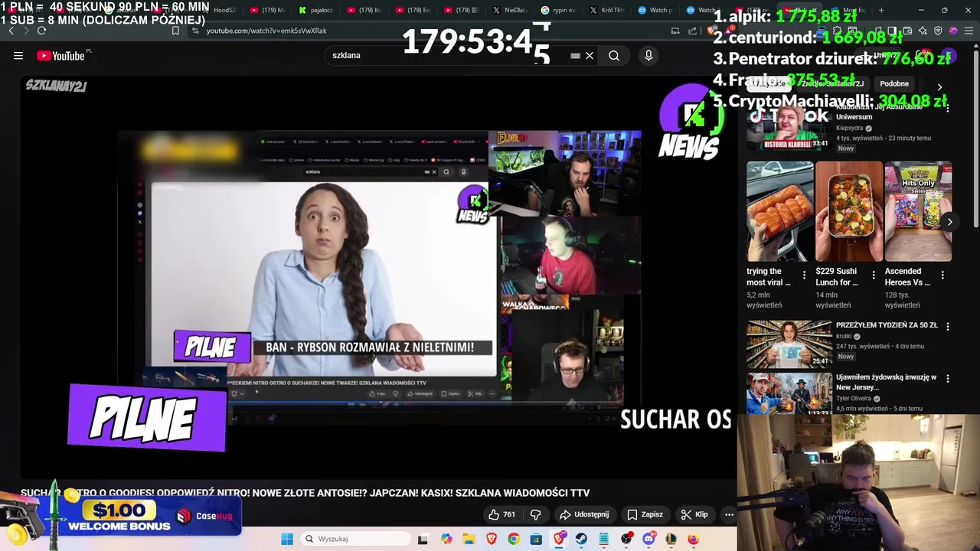Show more filter chips with the right chevron
The height and width of the screenshot is (551, 980).
point(939,86)
